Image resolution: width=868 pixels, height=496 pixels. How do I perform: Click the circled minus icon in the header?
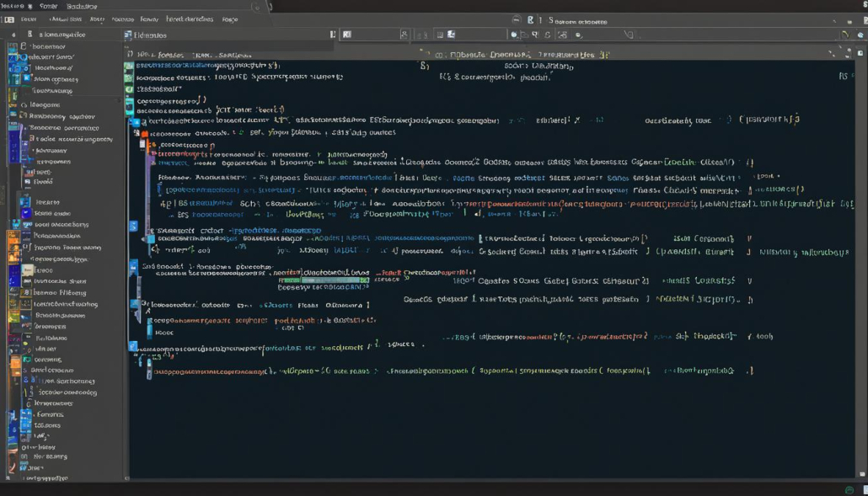pos(516,20)
